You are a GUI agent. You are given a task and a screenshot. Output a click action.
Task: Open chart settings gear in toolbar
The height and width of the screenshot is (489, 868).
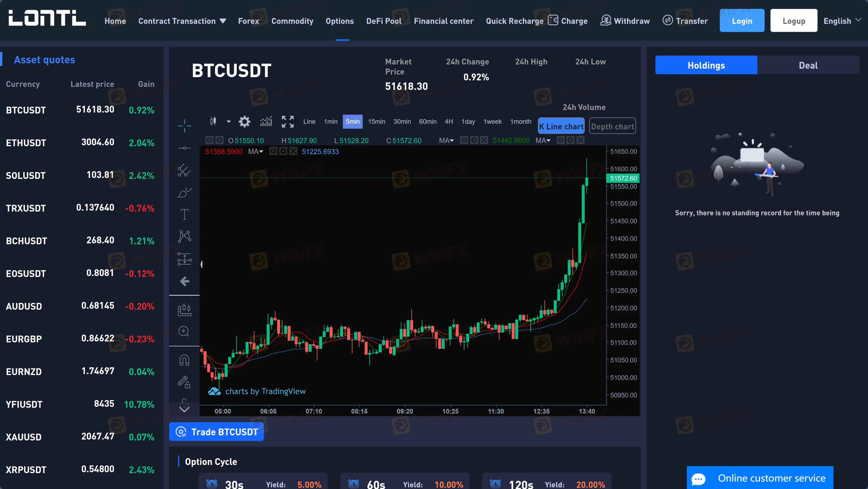click(x=244, y=121)
